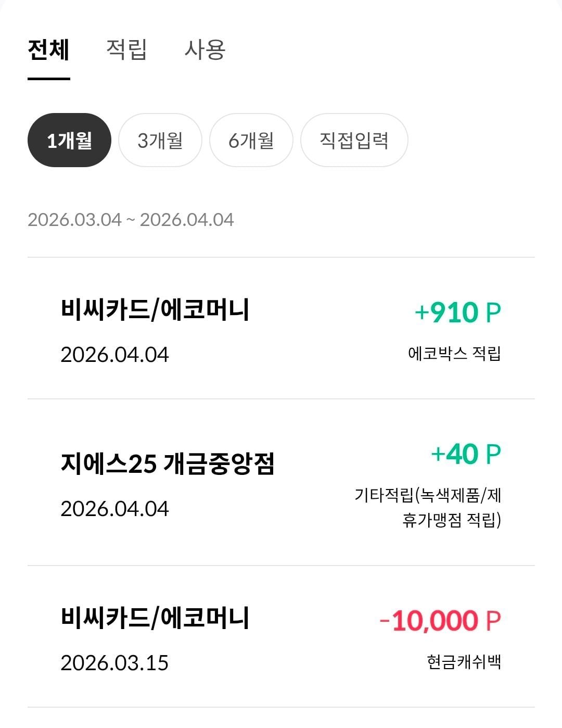562x728 pixels.
Task: Click the 현금캐쉬백 label
Action: (464, 662)
